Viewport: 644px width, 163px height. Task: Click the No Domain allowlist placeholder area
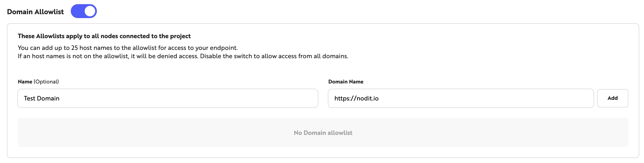tap(323, 133)
